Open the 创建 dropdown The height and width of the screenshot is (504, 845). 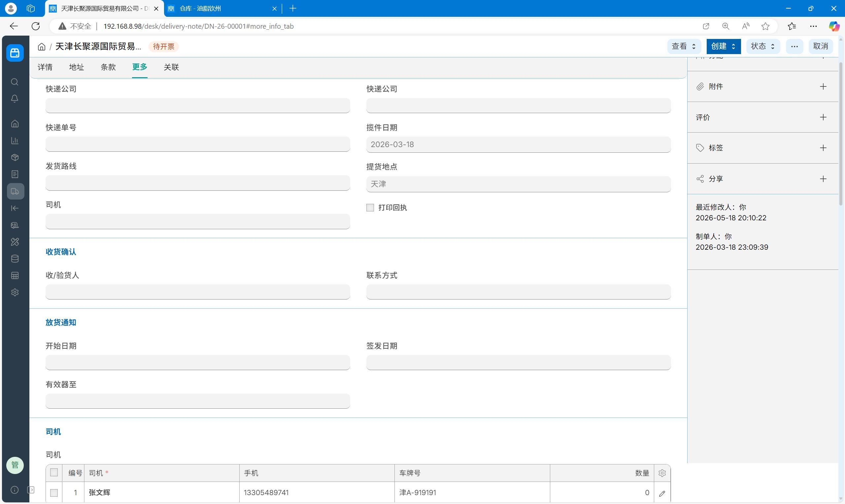click(723, 46)
